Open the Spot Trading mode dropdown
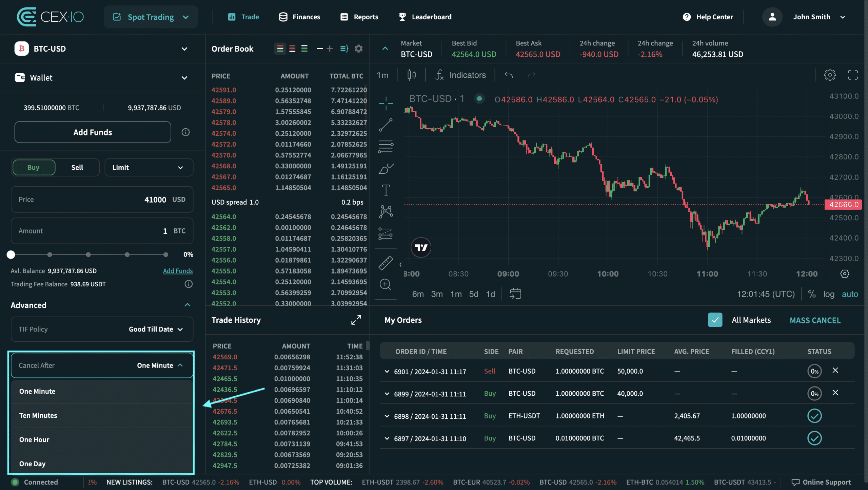 point(151,17)
